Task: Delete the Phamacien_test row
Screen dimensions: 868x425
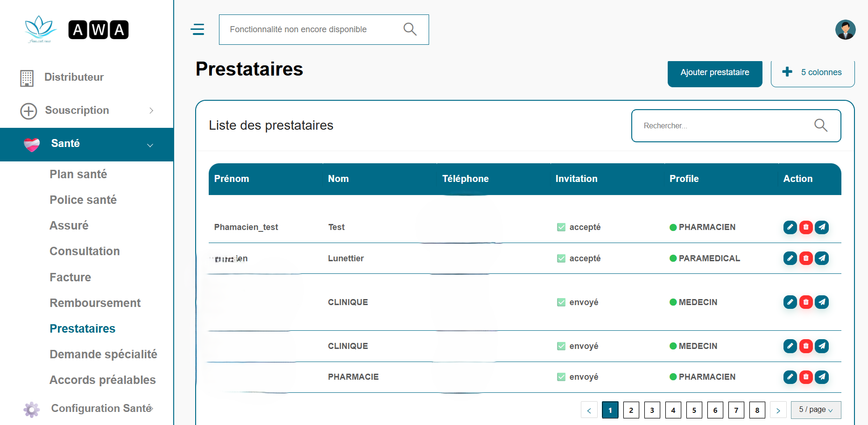Action: pyautogui.click(x=806, y=227)
